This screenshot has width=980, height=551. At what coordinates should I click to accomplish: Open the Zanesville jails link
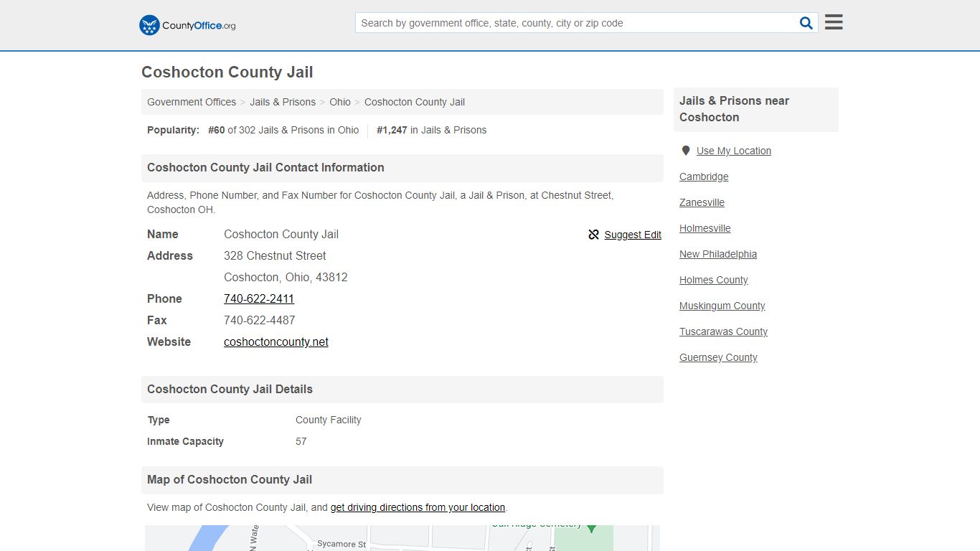[702, 202]
